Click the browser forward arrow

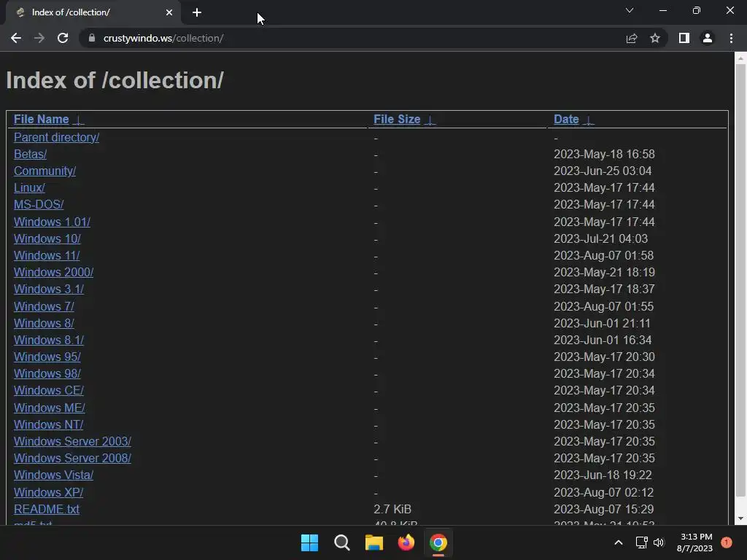39,38
